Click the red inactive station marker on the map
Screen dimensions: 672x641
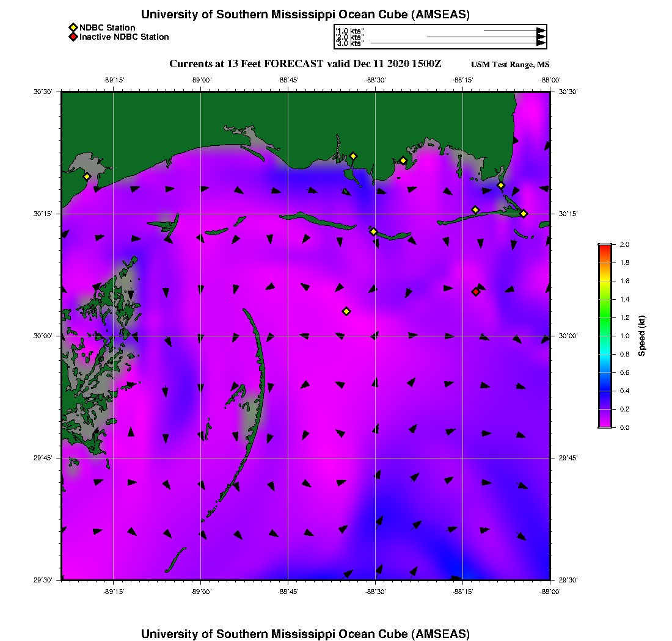[x=476, y=292]
